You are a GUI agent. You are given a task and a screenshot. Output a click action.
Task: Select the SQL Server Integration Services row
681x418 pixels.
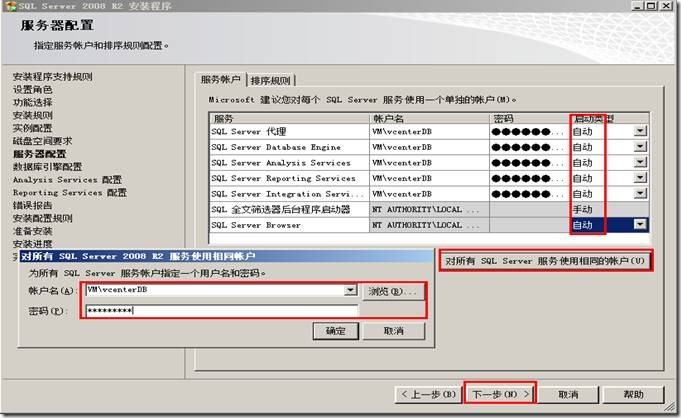288,194
